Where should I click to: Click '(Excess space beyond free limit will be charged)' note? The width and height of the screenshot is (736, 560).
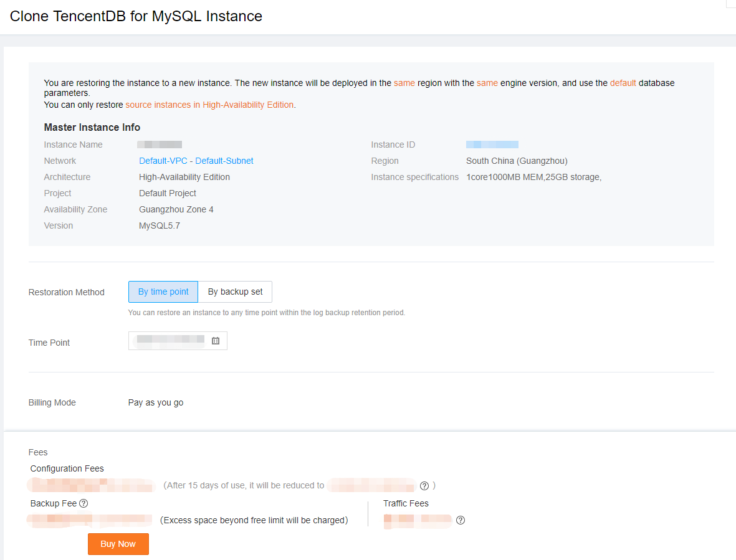(254, 520)
